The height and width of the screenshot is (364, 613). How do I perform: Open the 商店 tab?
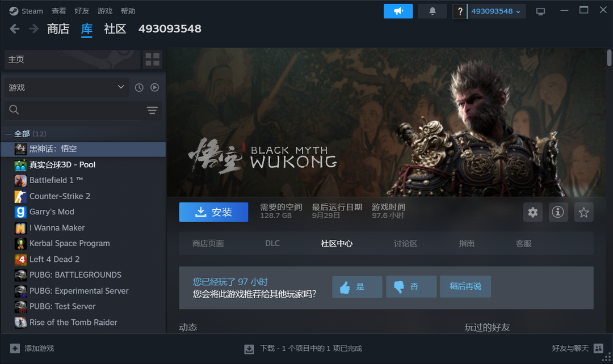coord(58,29)
